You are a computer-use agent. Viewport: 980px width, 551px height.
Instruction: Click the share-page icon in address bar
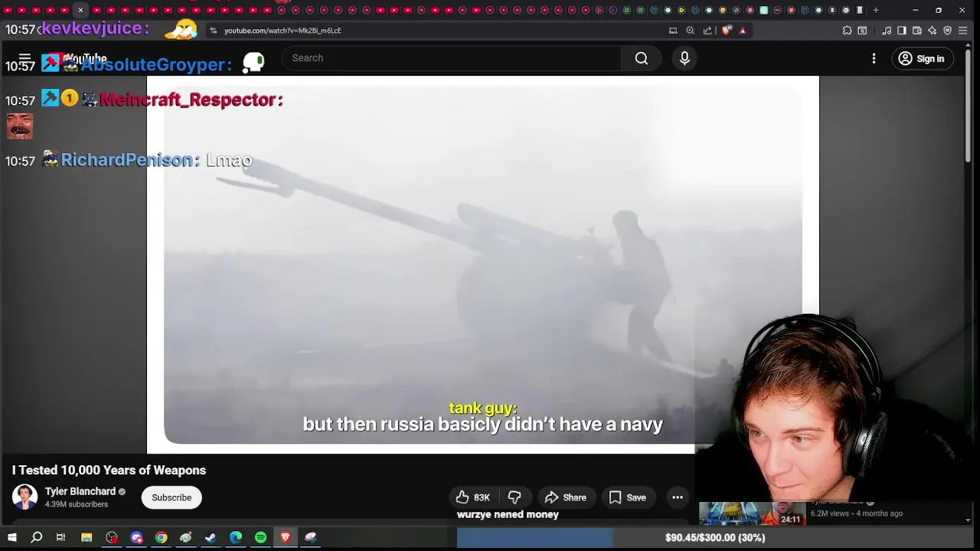coord(707,31)
